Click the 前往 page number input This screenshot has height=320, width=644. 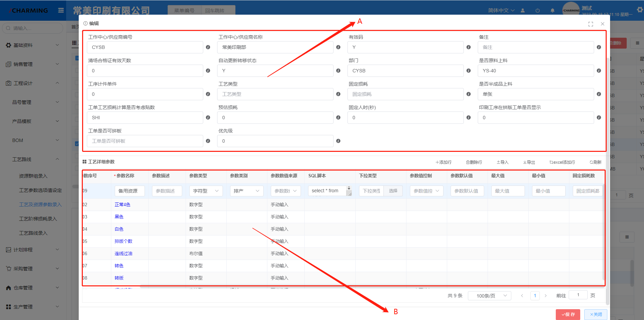coord(578,295)
